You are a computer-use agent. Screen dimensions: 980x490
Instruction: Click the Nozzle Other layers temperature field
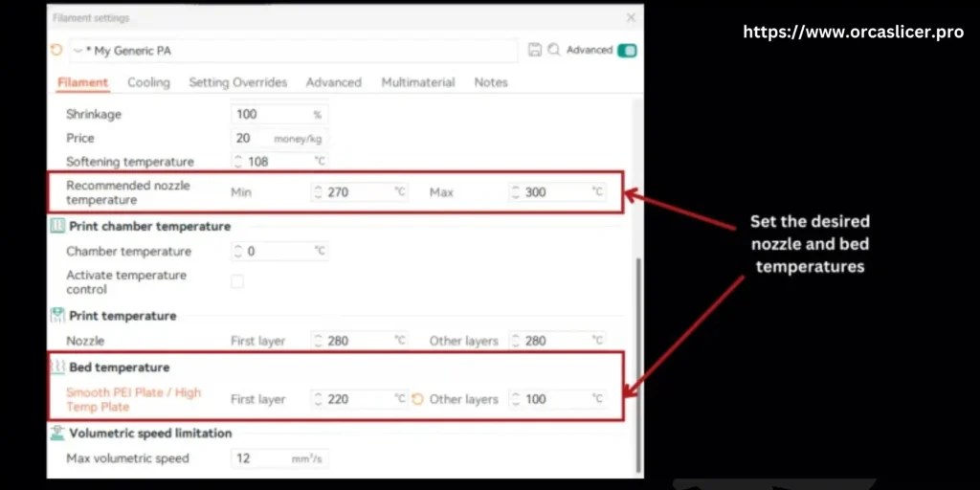click(x=558, y=341)
